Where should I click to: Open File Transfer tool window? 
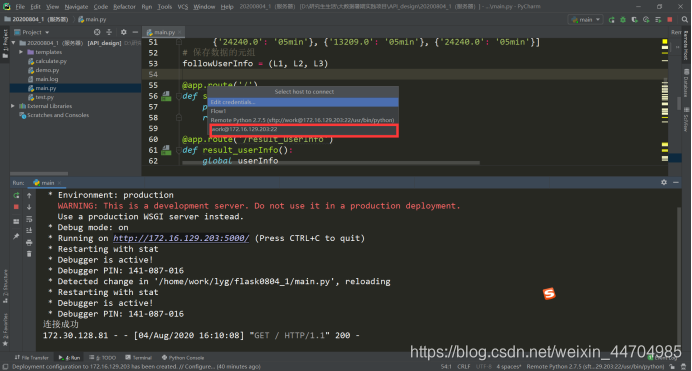(32, 358)
